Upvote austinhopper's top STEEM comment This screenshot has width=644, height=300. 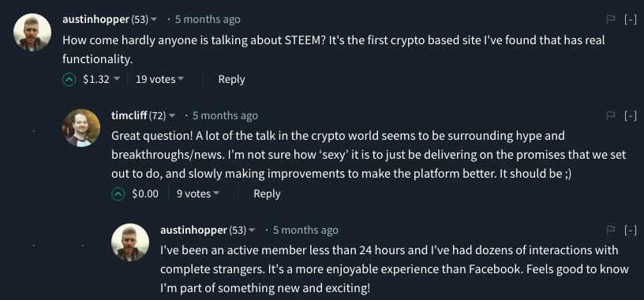tap(69, 79)
